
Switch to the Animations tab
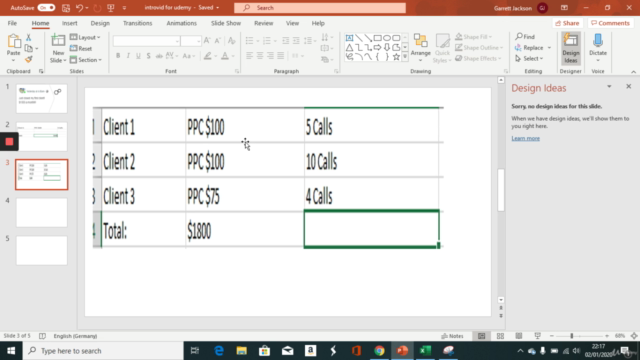pos(182,23)
